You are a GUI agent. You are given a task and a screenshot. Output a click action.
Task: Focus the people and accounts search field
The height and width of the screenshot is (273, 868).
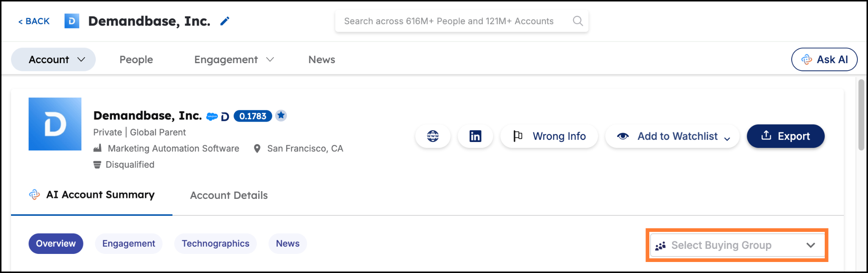462,21
